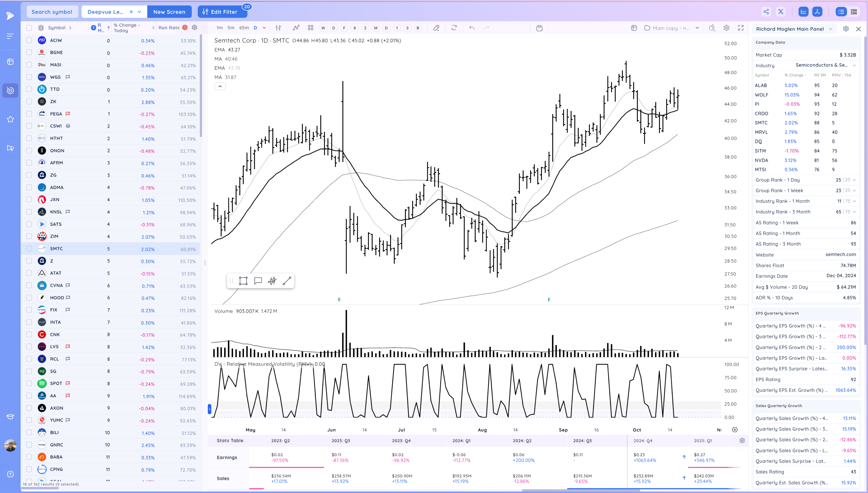Switch to the 65m timeframe

tap(244, 28)
